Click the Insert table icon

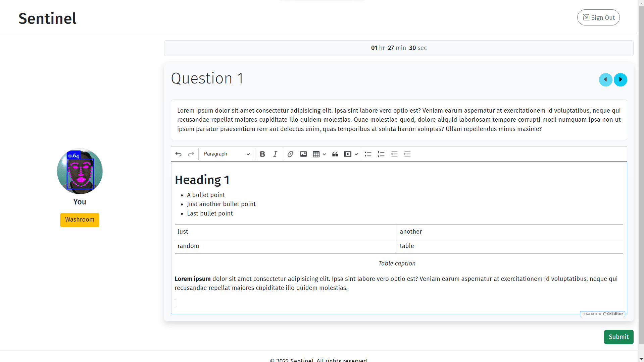(316, 154)
